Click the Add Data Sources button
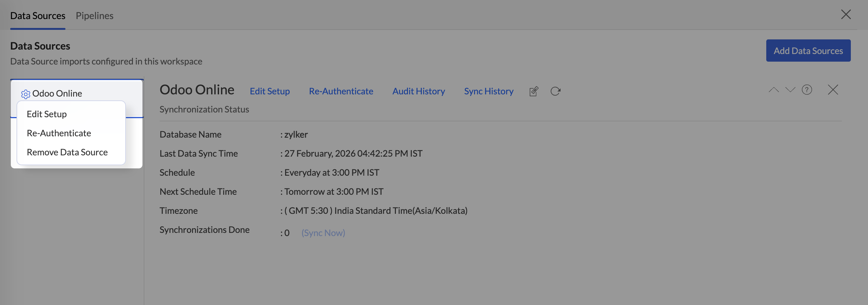Screen dimensions: 868x305 coord(808,51)
